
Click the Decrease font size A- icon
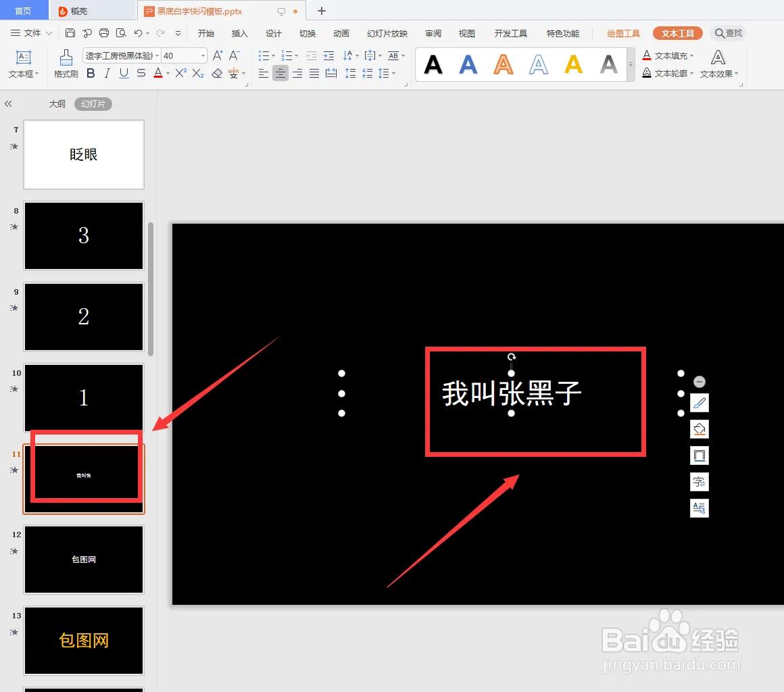235,55
